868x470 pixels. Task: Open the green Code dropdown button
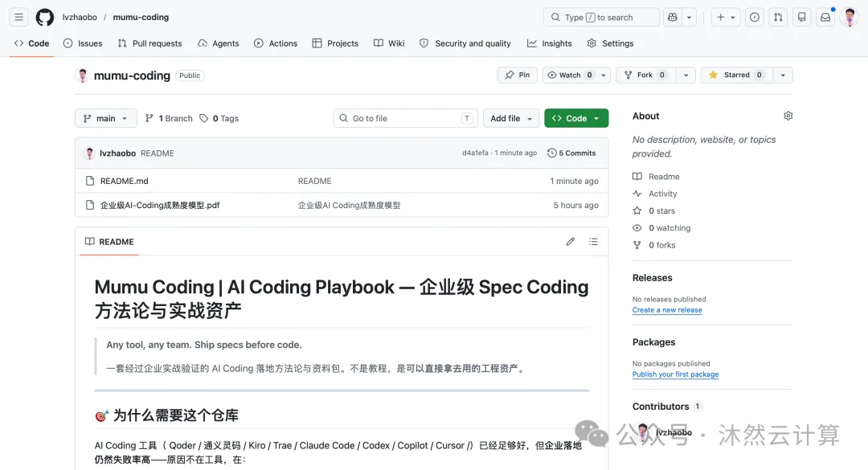pos(576,118)
